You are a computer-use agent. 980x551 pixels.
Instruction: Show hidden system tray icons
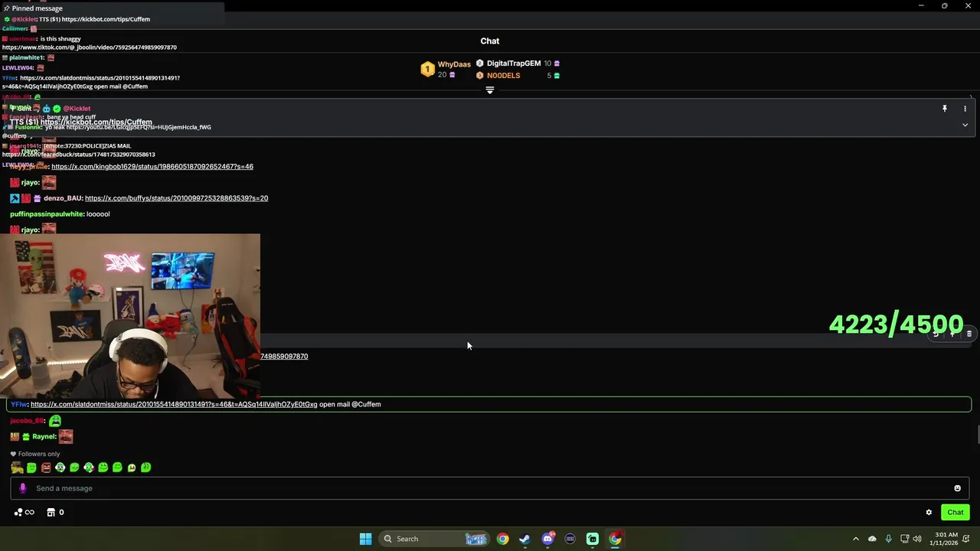click(856, 539)
